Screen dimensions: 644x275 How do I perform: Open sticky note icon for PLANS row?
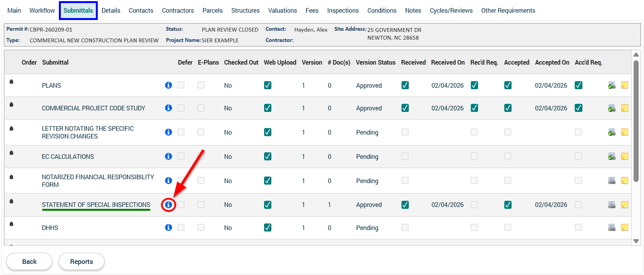624,85
